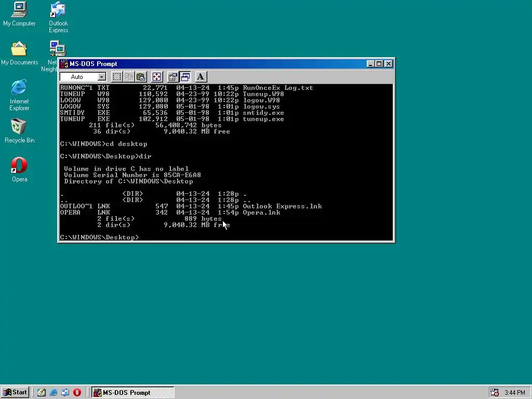Select the My Computer desktop icon
The image size is (532, 399).
(19, 14)
